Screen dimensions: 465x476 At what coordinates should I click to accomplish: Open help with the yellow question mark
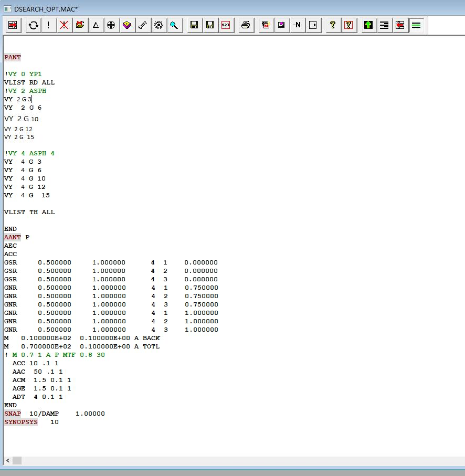click(x=332, y=25)
